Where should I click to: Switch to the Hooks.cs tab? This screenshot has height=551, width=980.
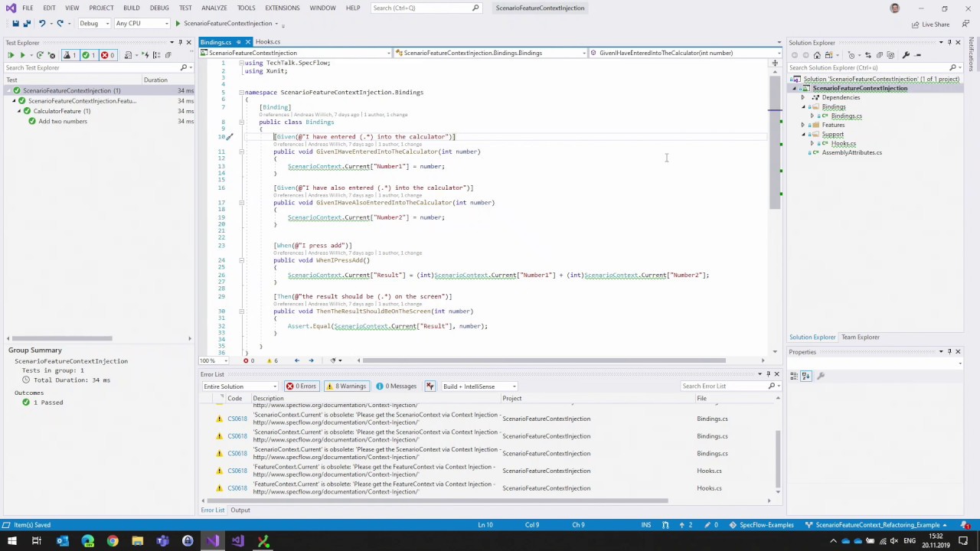point(267,42)
